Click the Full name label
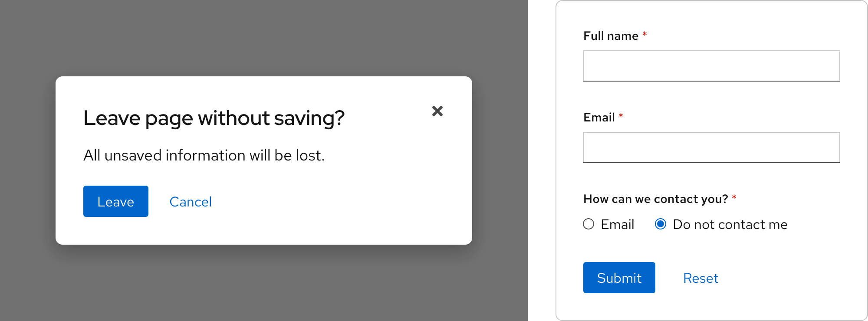 point(610,36)
